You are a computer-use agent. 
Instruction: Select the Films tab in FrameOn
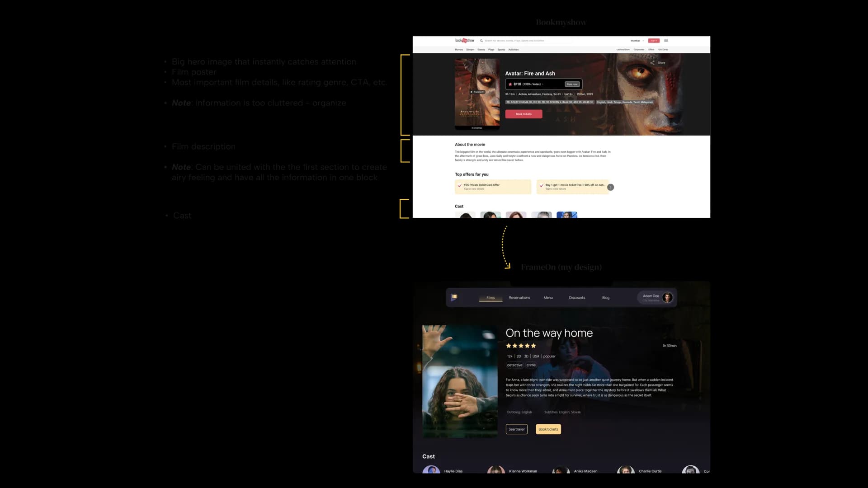coord(491,298)
